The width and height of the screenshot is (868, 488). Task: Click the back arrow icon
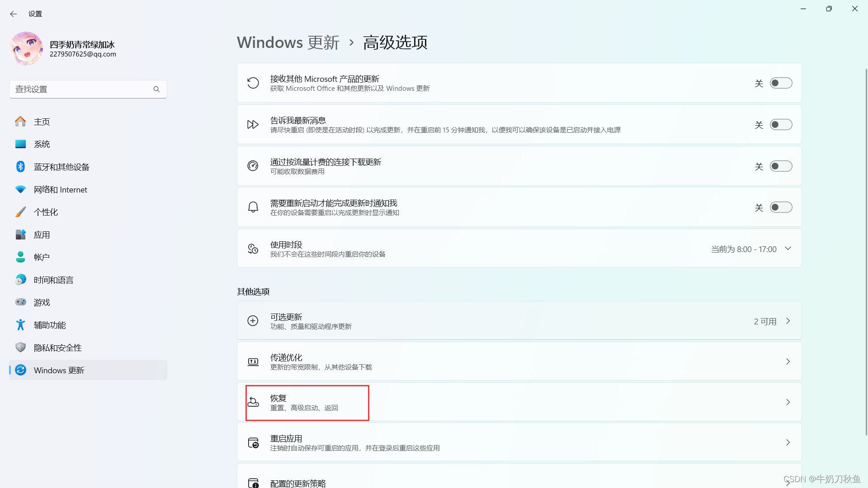(14, 14)
